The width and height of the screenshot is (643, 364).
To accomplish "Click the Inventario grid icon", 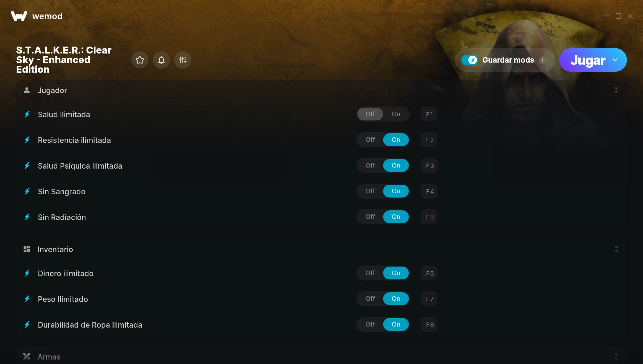I will click(x=27, y=249).
